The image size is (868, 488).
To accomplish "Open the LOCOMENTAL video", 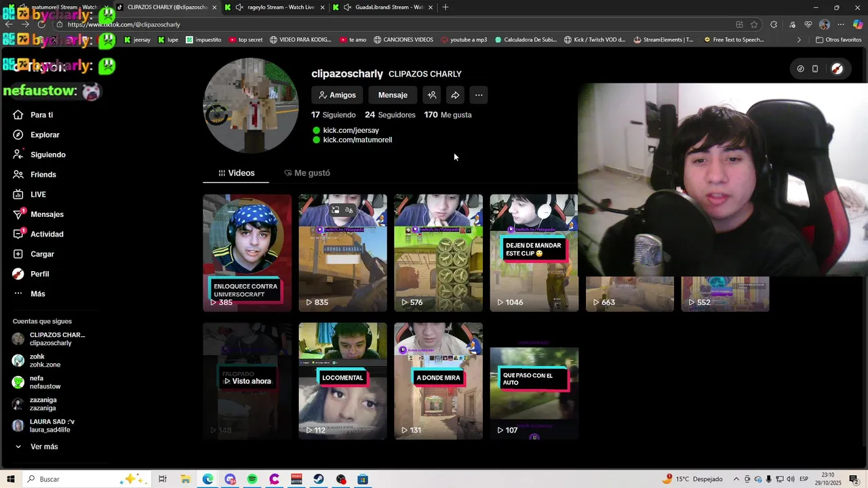I will pos(342,381).
